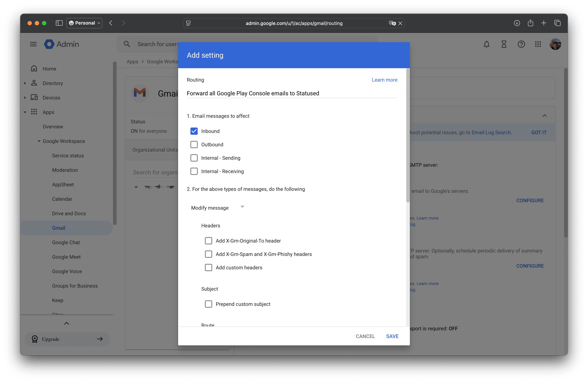Viewport: 588px width, 382px height.
Task: Check Prepend custom subject
Action: tap(209, 304)
